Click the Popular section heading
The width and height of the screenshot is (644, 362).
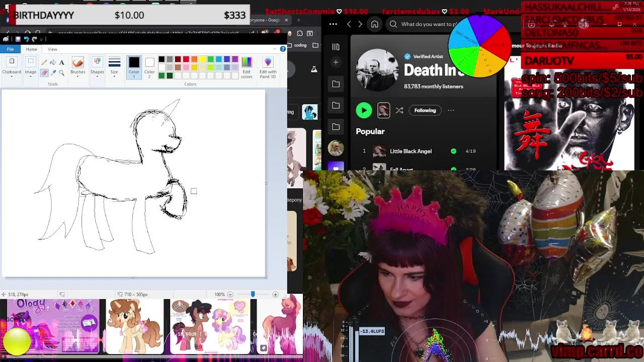370,131
